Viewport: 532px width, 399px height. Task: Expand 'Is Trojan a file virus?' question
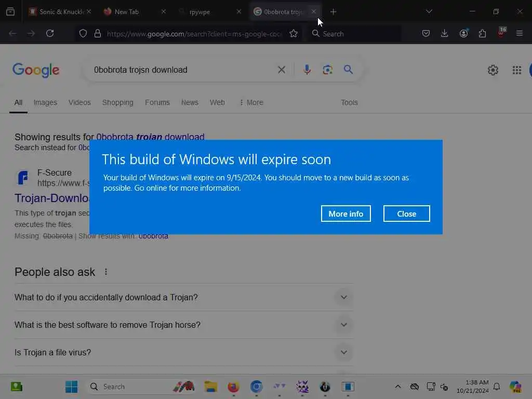click(183, 353)
